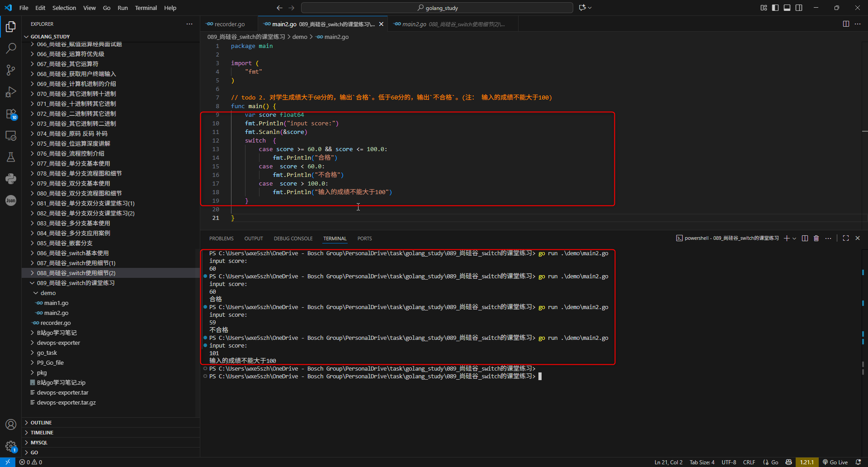Open the Source Control view

click(11, 70)
